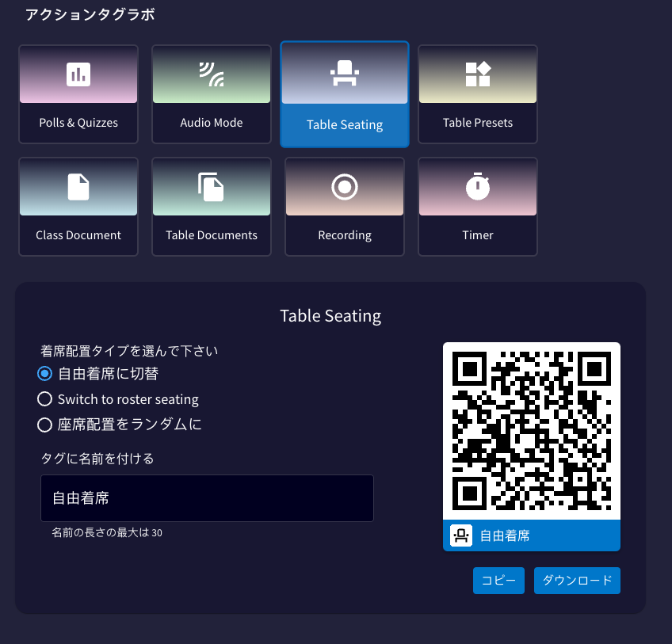Click the 自由着席 caption under the QR code
The image size is (672, 644).
click(505, 535)
